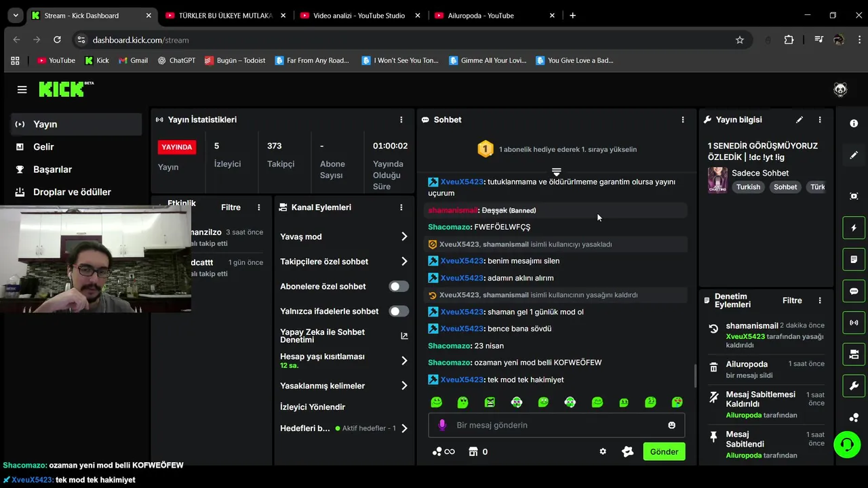868x488 pixels.
Task: Expand Yasaklanmış kelimeler list
Action: click(x=344, y=386)
